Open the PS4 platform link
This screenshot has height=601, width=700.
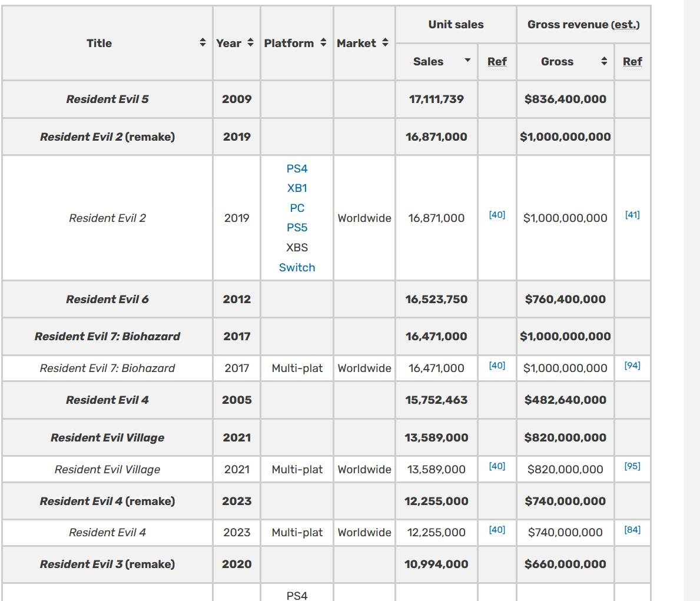297,169
